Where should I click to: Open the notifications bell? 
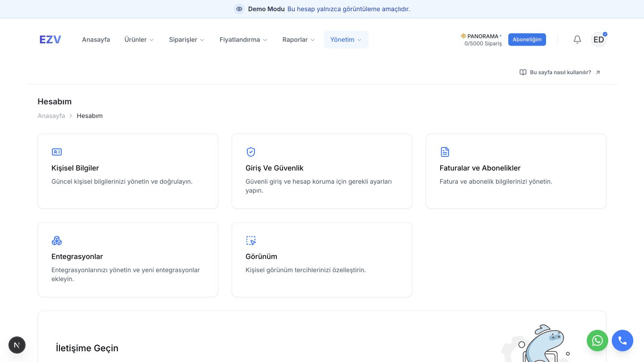coord(577,39)
